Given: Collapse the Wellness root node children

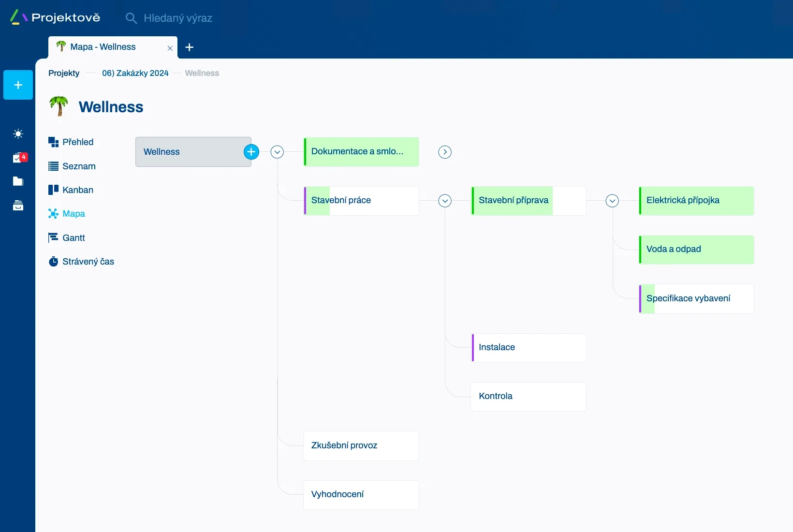Looking at the screenshot, I should 277,152.
